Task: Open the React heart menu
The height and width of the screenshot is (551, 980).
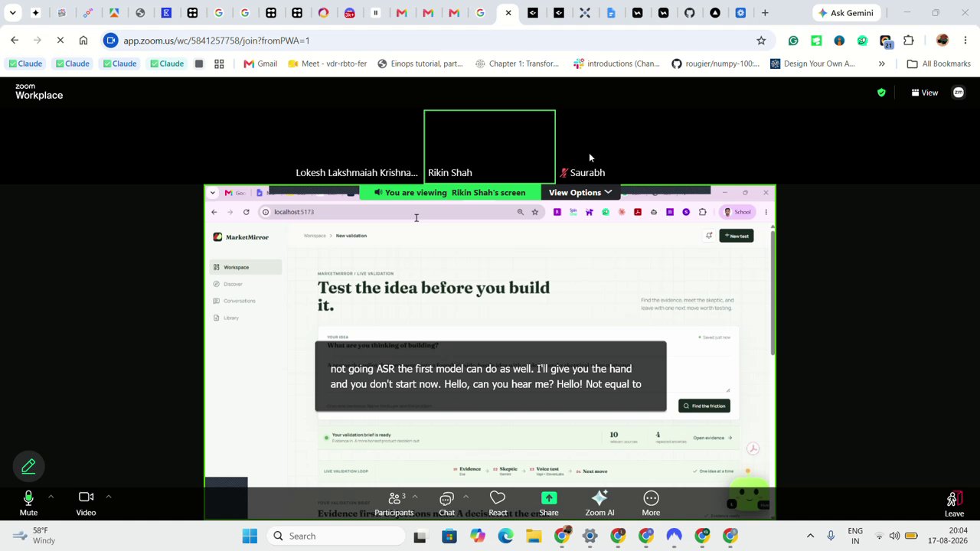Action: pos(498,503)
